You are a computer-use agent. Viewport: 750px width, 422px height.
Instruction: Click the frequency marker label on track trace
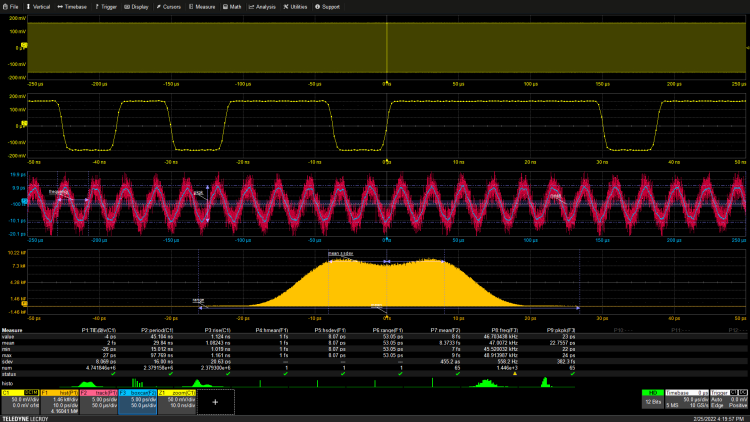tap(58, 192)
